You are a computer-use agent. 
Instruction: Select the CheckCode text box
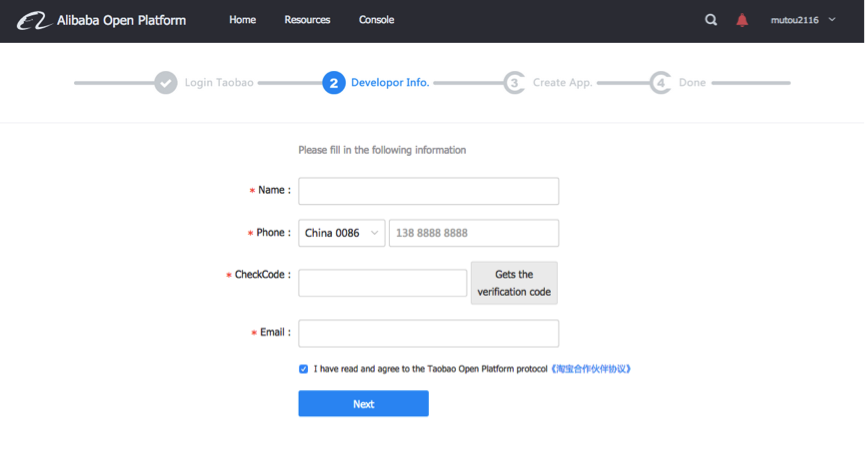pyautogui.click(x=382, y=283)
